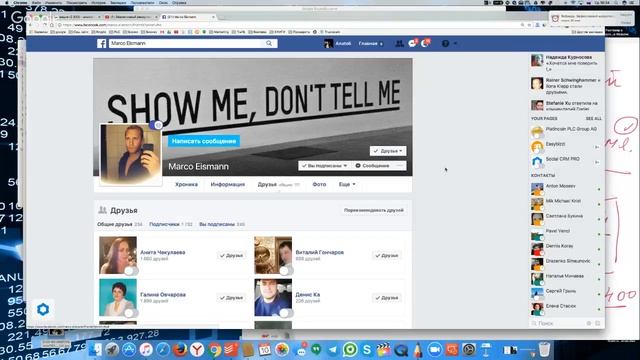Open Yandex Browser in the Dock
Viewport: 640px width, 360px height.
pos(197,350)
